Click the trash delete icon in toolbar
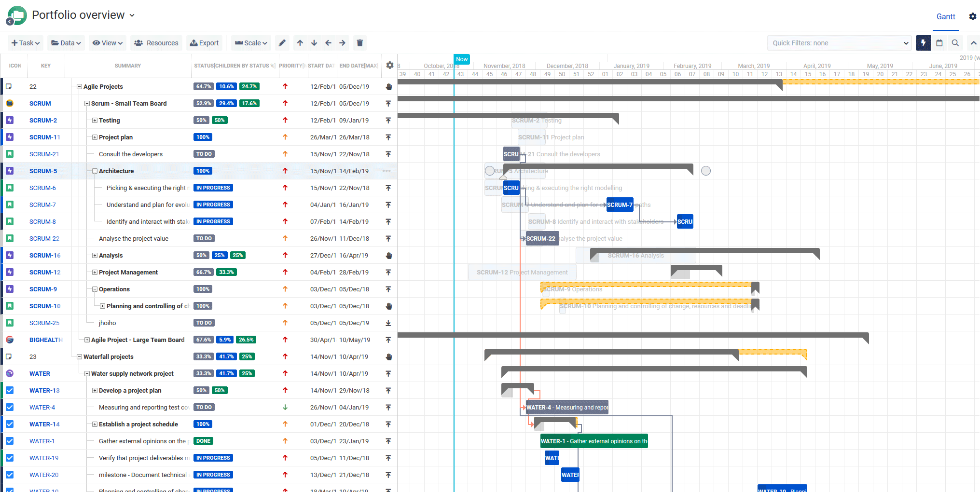Screen dimensions: 980x492 pos(360,43)
